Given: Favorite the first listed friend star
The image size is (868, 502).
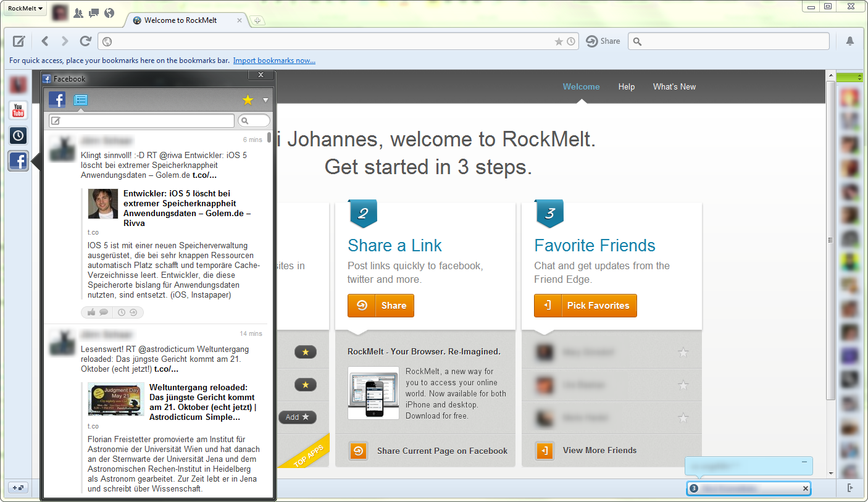Looking at the screenshot, I should 683,353.
